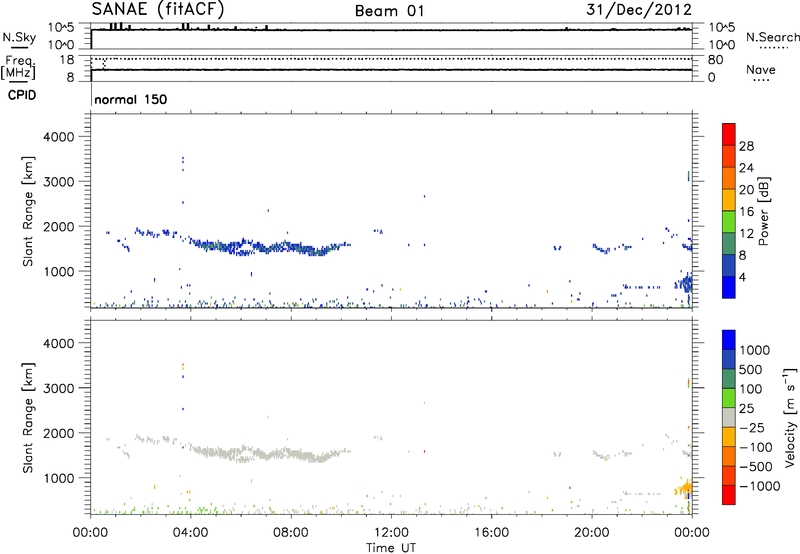Viewport: 800px width, 554px height.
Task: Select Slant Range [km] label of velocity panel
Action: 28,418
